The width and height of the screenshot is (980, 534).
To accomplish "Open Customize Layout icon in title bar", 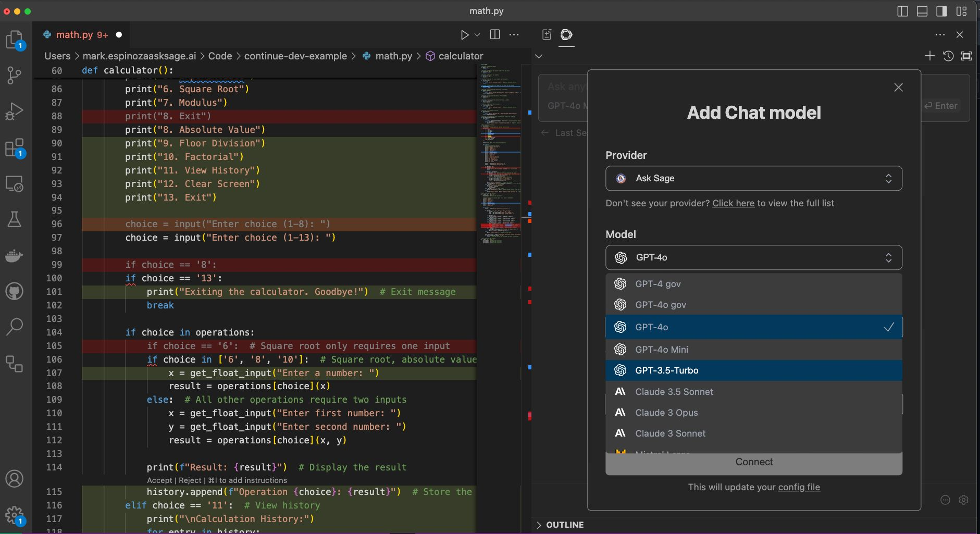I will click(x=962, y=11).
